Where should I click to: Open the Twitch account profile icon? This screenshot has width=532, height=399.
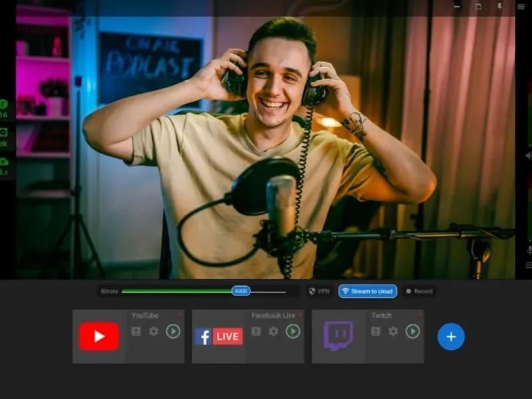coord(376,331)
